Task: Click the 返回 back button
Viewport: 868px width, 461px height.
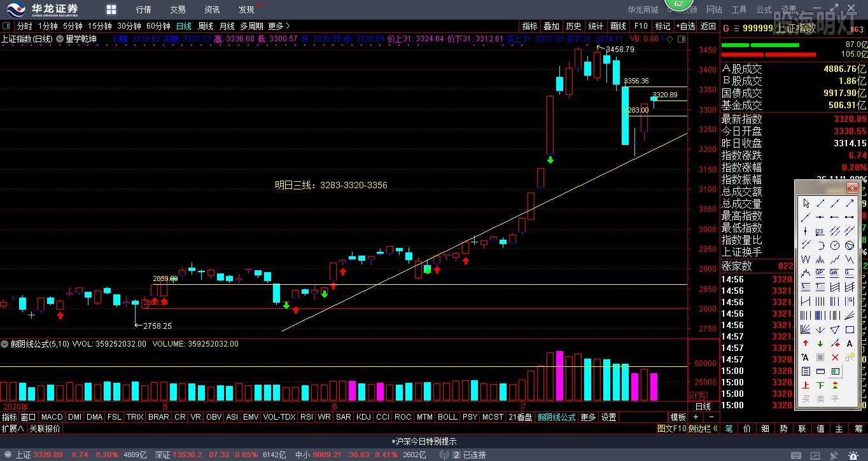Action: [708, 26]
